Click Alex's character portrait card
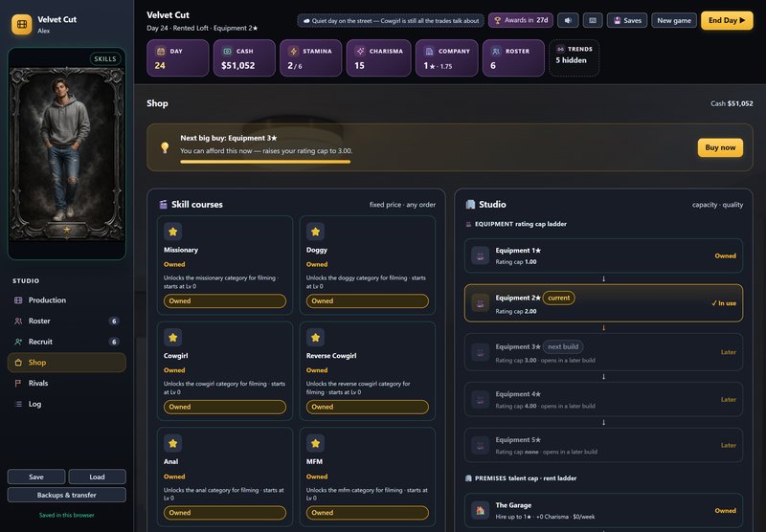The height and width of the screenshot is (532, 766). [x=67, y=153]
